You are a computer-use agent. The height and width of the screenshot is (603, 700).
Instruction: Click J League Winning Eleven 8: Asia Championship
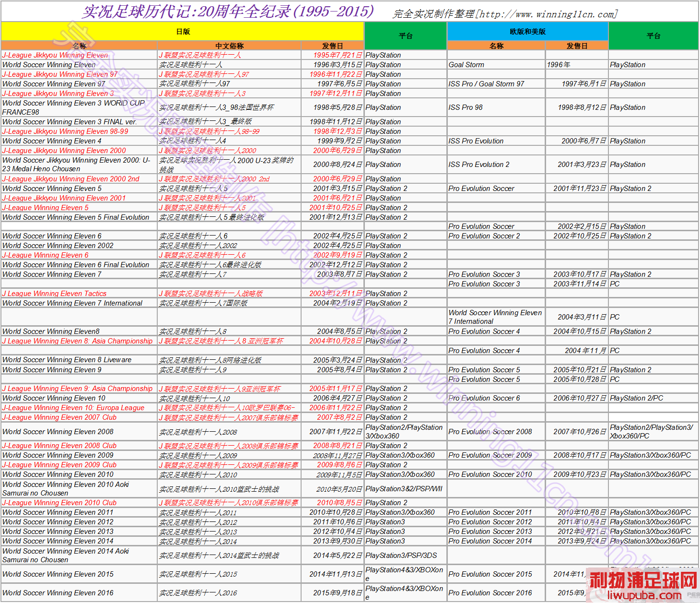[x=79, y=341]
